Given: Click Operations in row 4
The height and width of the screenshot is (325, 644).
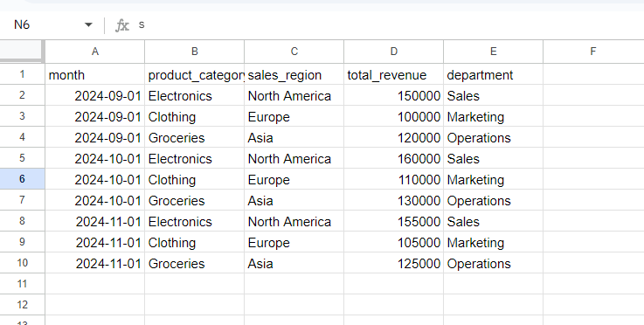Looking at the screenshot, I should pyautogui.click(x=494, y=138).
